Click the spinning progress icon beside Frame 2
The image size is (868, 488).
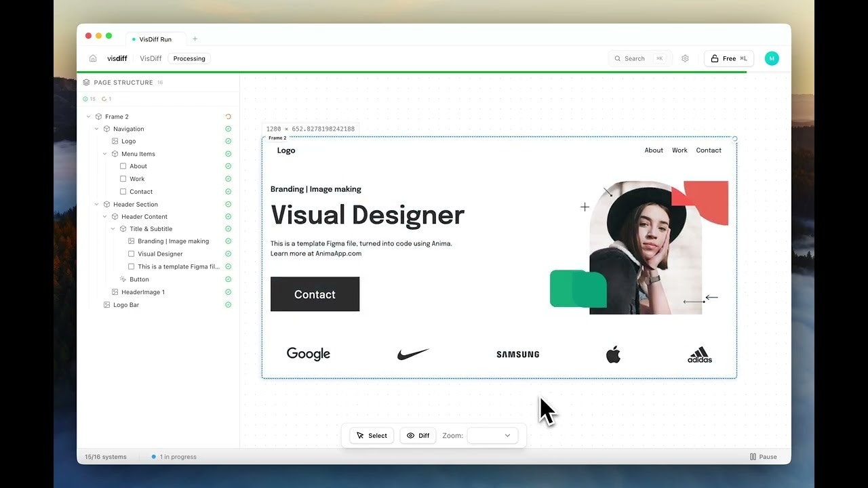point(228,116)
